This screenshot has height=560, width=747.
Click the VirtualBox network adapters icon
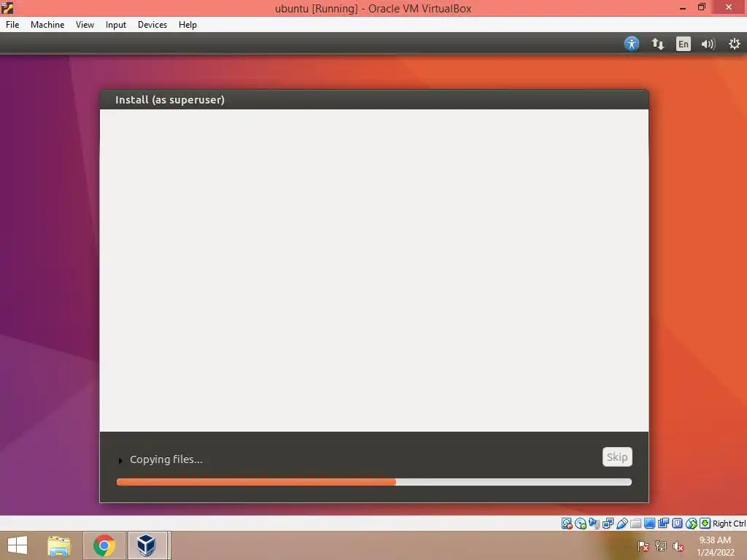pyautogui.click(x=608, y=524)
